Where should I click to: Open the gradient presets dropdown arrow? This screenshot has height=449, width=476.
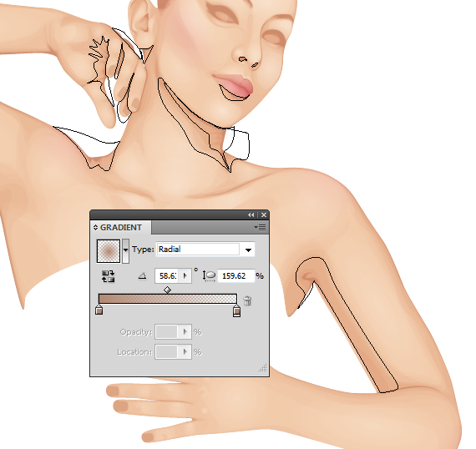(x=125, y=250)
